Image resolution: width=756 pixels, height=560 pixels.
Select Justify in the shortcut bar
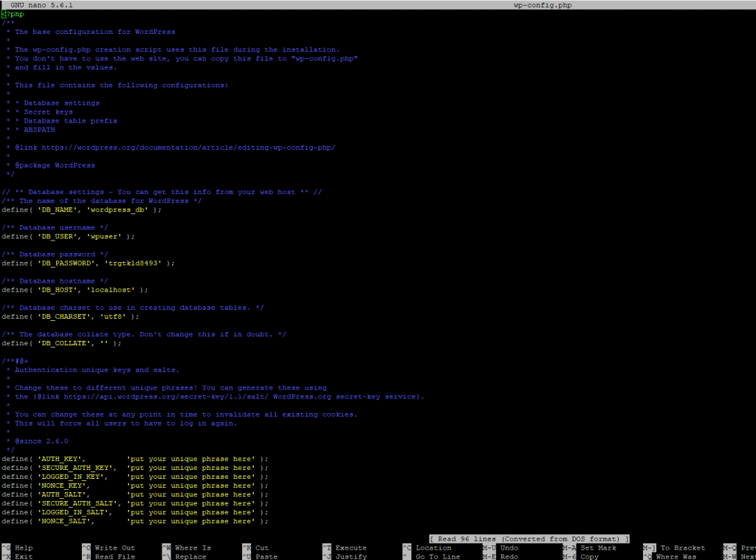pos(351,556)
